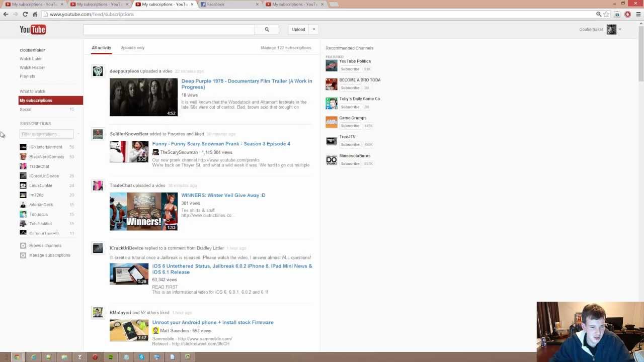The width and height of the screenshot is (644, 362).
Task: Open Skype icon in taskbar
Action: [141, 357]
